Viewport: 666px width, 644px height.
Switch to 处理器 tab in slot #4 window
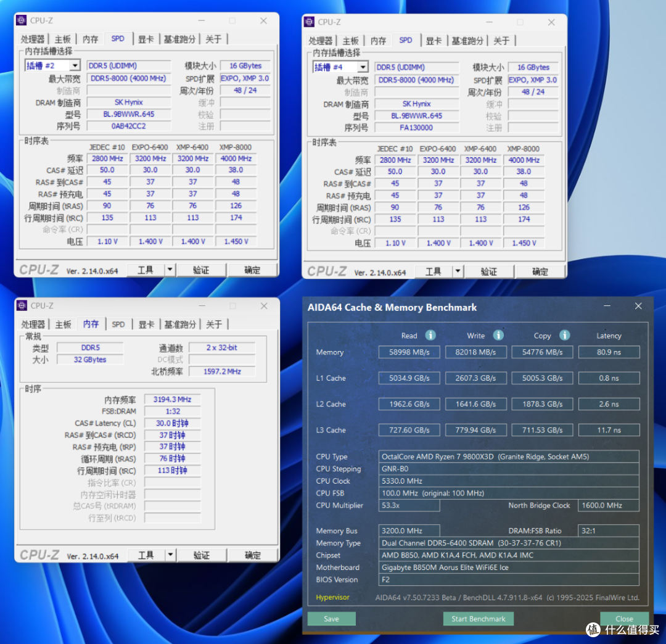pyautogui.click(x=321, y=41)
